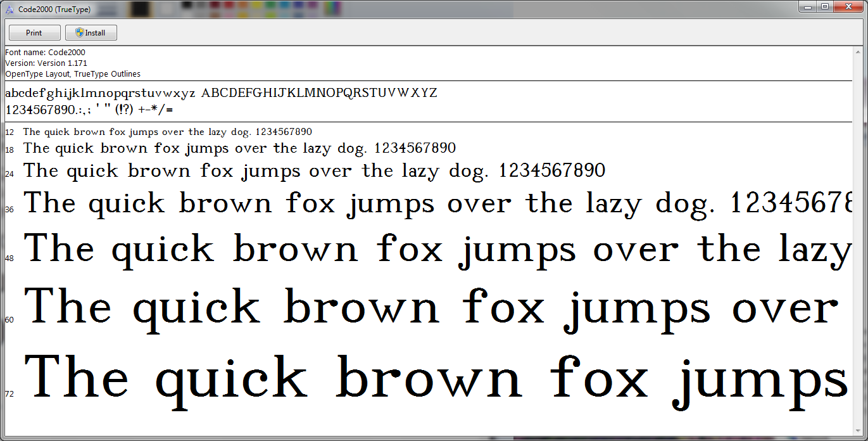Screen dimensions: 868x441
Task: Click the '60' size label
Action: pos(9,320)
